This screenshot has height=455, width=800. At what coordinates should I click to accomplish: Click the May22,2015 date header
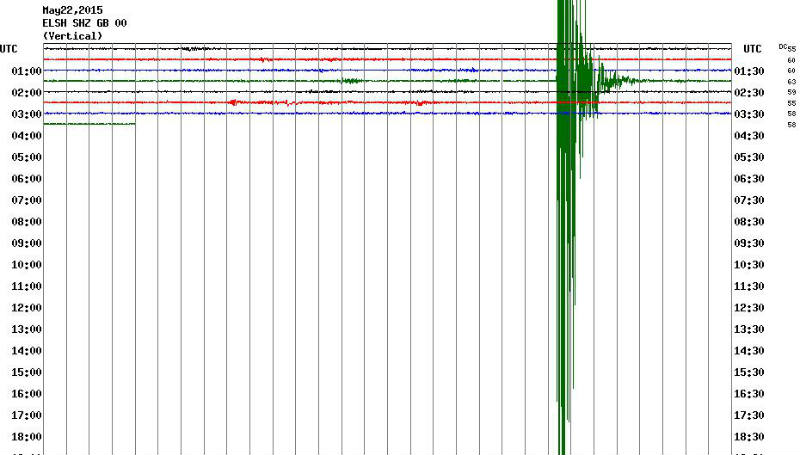(x=72, y=9)
